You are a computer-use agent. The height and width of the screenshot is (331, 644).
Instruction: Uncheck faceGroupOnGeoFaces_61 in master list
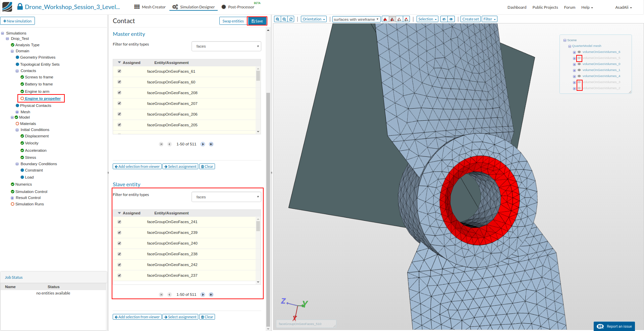pos(119,71)
